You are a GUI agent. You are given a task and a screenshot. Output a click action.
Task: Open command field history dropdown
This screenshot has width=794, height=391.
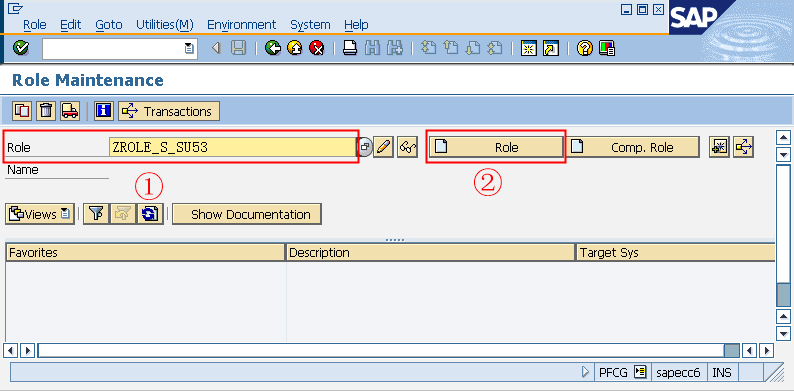tap(189, 49)
